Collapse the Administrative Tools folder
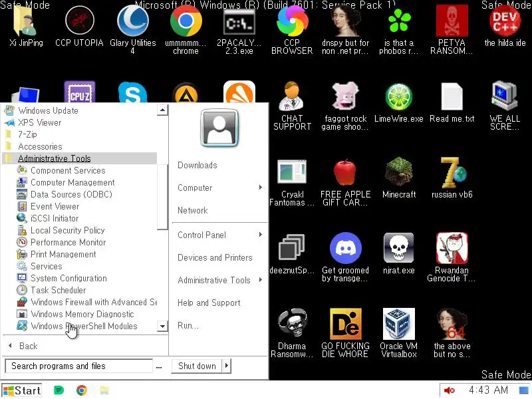This screenshot has width=532, height=399. [x=80, y=158]
